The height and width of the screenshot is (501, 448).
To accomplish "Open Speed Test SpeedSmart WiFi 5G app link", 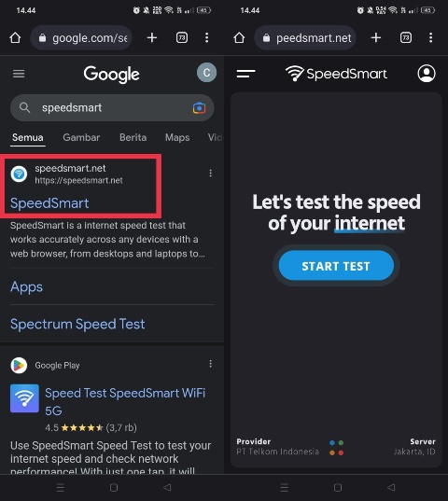I will coord(125,401).
